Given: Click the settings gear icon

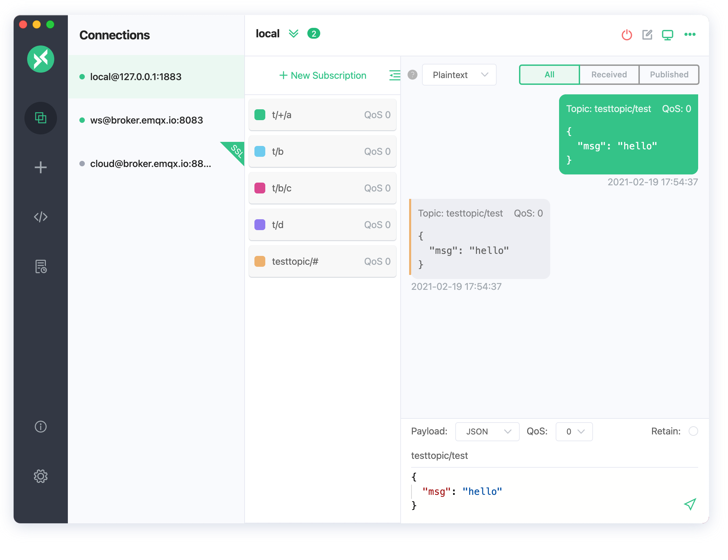Looking at the screenshot, I should click(x=41, y=475).
